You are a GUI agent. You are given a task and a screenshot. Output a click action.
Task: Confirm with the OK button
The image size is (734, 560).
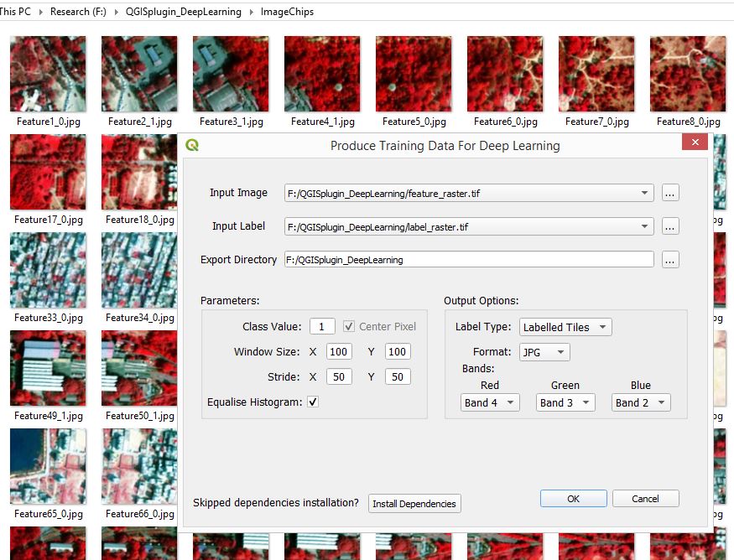click(x=573, y=498)
